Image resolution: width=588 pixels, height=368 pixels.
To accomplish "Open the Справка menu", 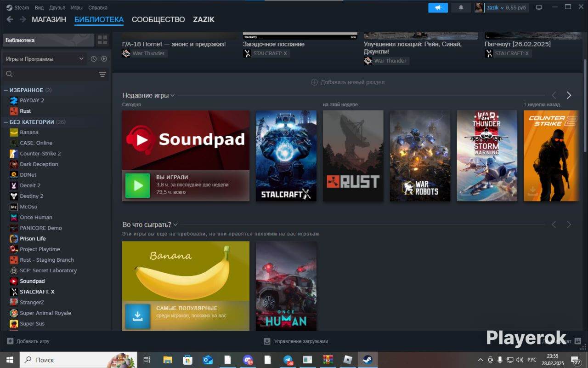I will [x=97, y=7].
